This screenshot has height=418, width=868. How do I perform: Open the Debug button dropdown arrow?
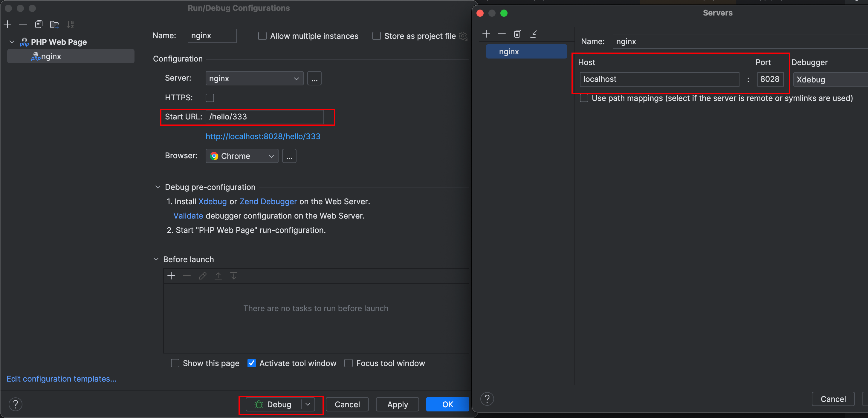[308, 404]
